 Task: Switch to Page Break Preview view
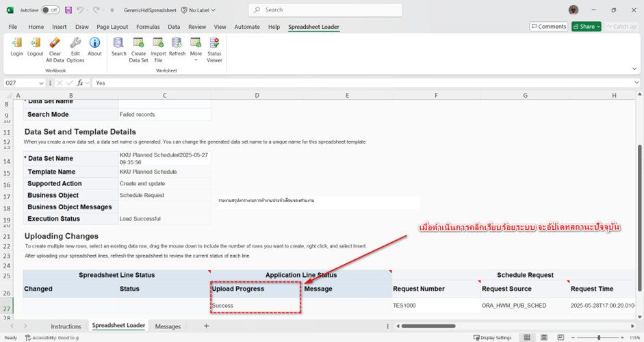562,338
